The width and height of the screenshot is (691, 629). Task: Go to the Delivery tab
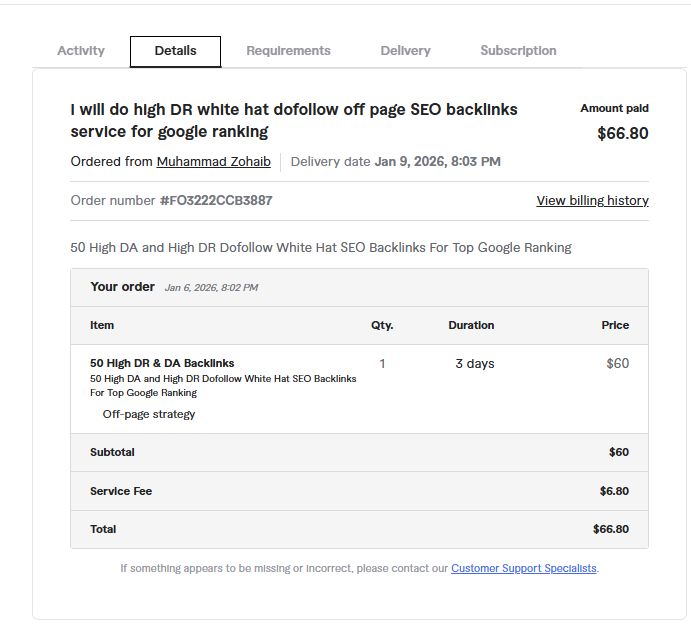pos(405,51)
